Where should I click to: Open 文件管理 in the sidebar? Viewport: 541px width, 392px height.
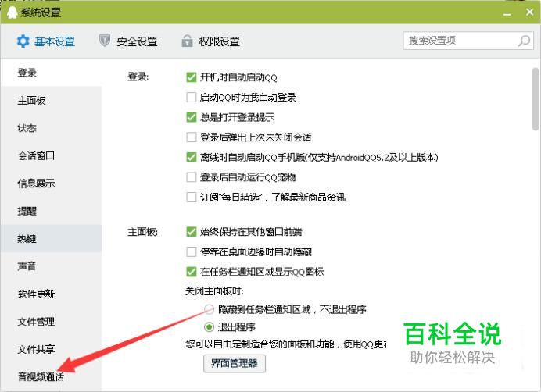pyautogui.click(x=51, y=321)
